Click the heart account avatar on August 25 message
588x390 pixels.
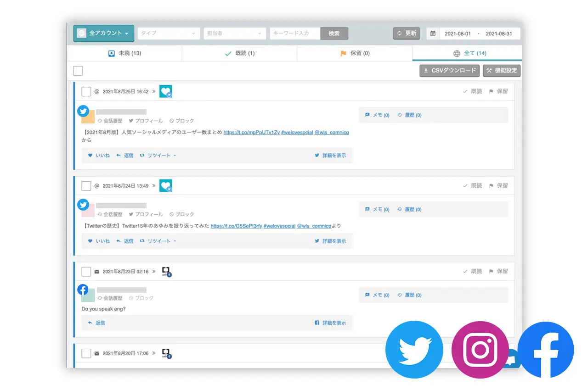[166, 91]
